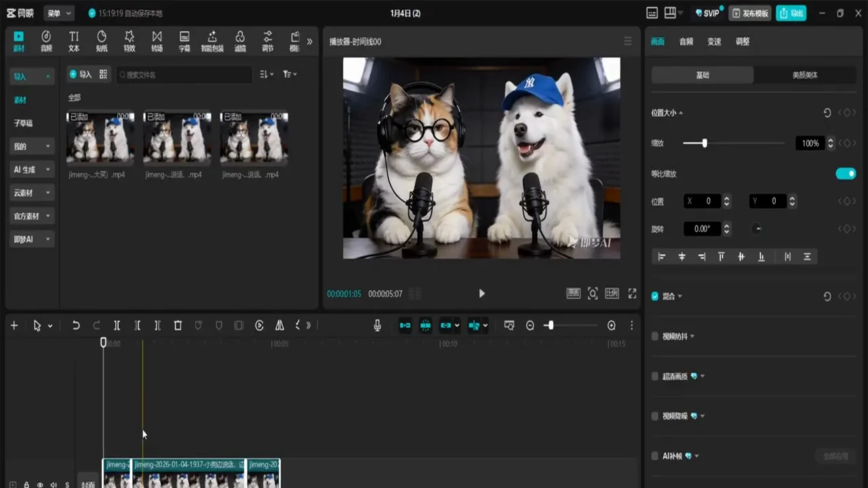The width and height of the screenshot is (868, 488).
Task: Switch to the Speed tab in properties
Action: (x=714, y=41)
